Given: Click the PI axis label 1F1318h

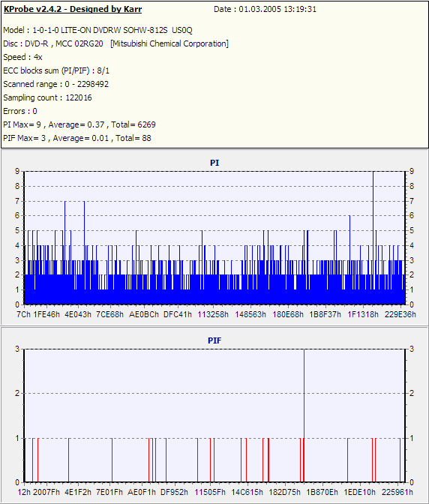Looking at the screenshot, I should coord(363,314).
